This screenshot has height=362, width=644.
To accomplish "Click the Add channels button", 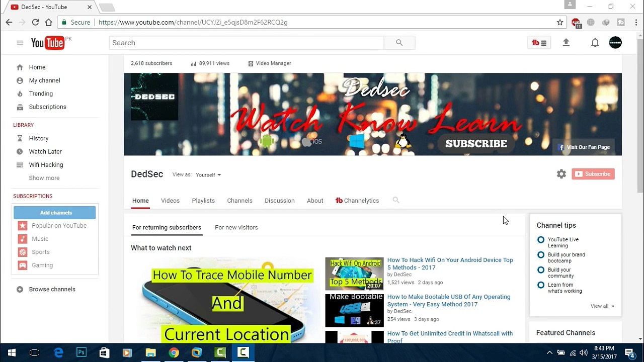I will pos(54,213).
